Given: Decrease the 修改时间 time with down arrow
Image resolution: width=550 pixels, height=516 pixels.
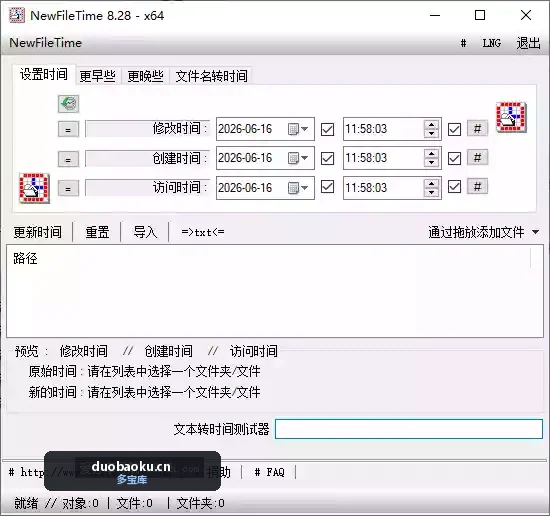Looking at the screenshot, I should (x=432, y=133).
